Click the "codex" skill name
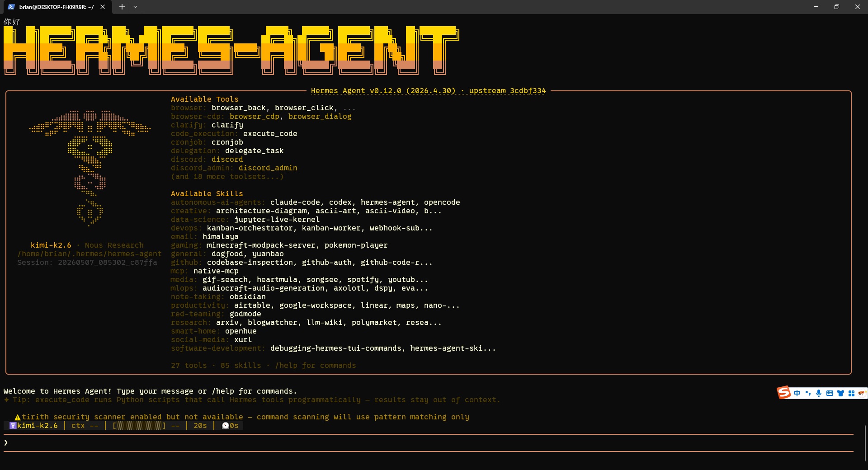The width and height of the screenshot is (868, 470). [x=340, y=202]
